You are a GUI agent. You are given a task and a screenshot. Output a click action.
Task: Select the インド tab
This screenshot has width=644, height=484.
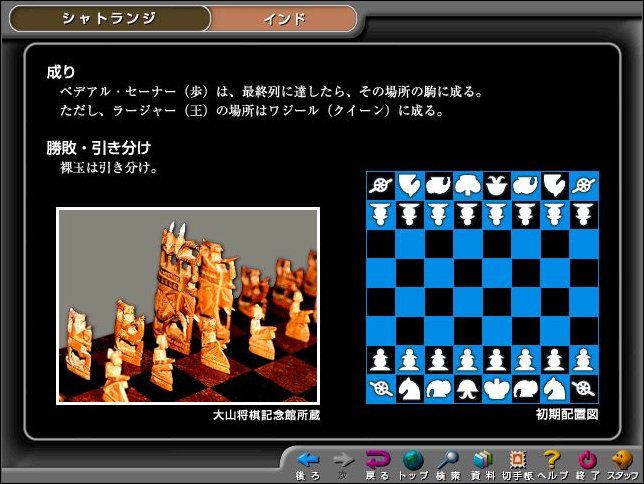pos(284,18)
